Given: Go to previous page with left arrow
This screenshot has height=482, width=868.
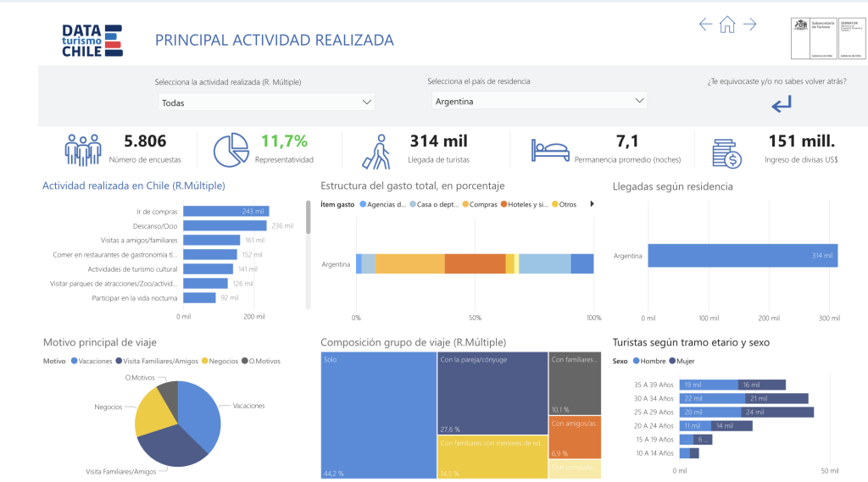Looking at the screenshot, I should point(705,25).
